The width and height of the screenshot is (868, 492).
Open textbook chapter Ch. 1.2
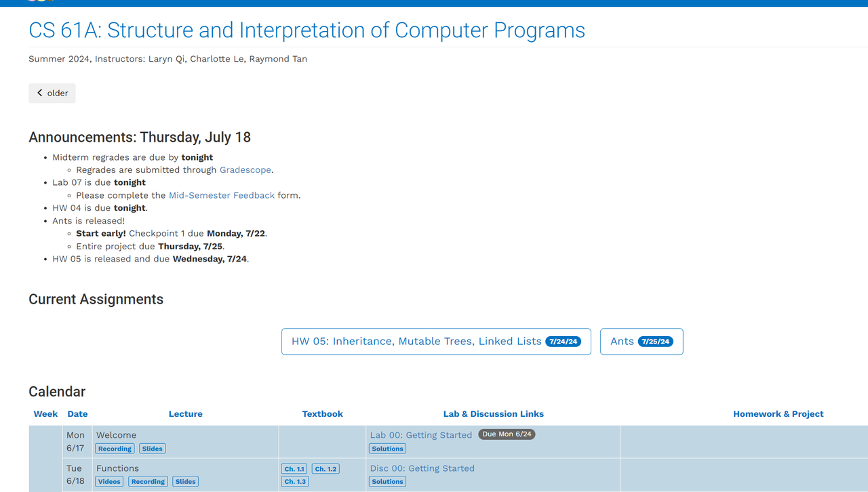325,469
